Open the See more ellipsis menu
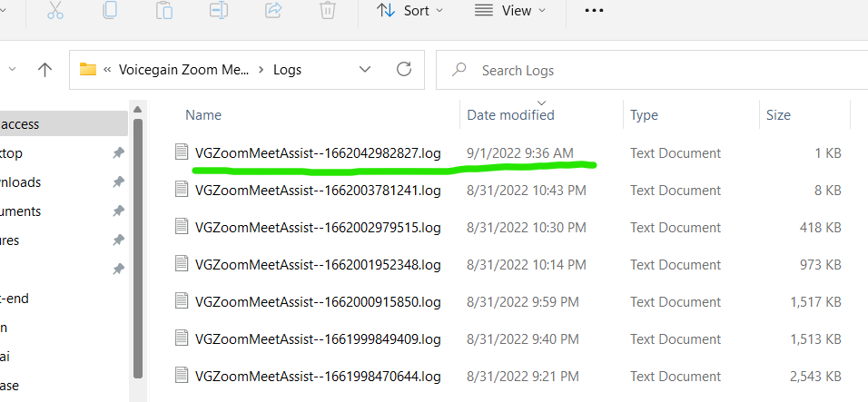The height and width of the screenshot is (402, 868). tap(594, 11)
